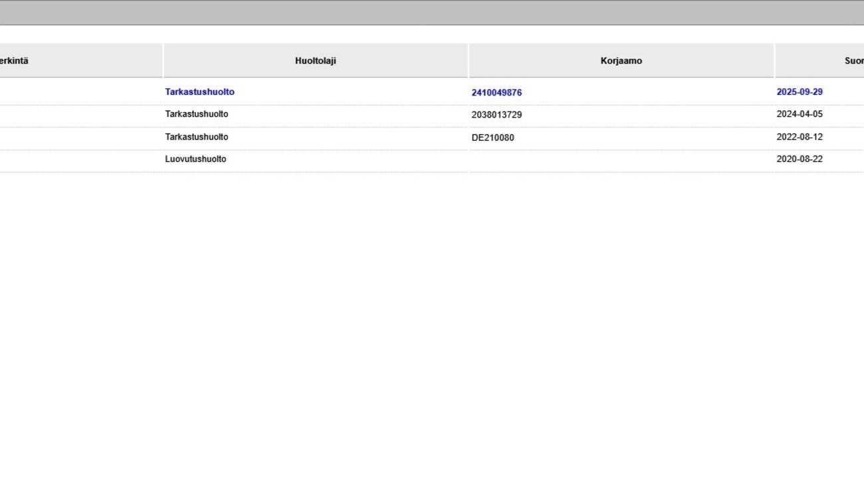Select workshop number 2410049876
This screenshot has height=504, width=864.
[x=496, y=93]
